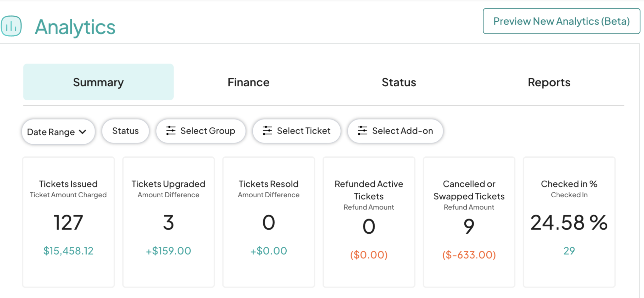Click the Checked in % card
The height and width of the screenshot is (298, 644).
[569, 222]
